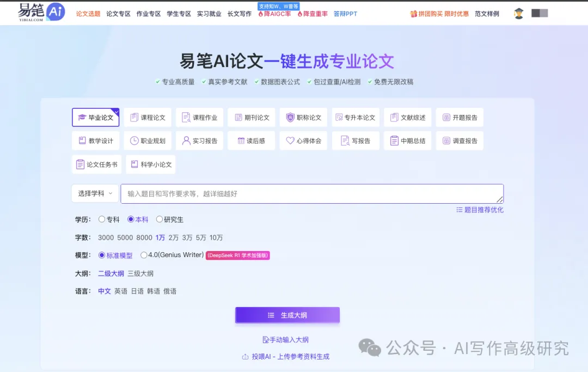Screen dimensions: 588x372
Task: Open the 选择学科 dropdown
Action: tap(95, 193)
